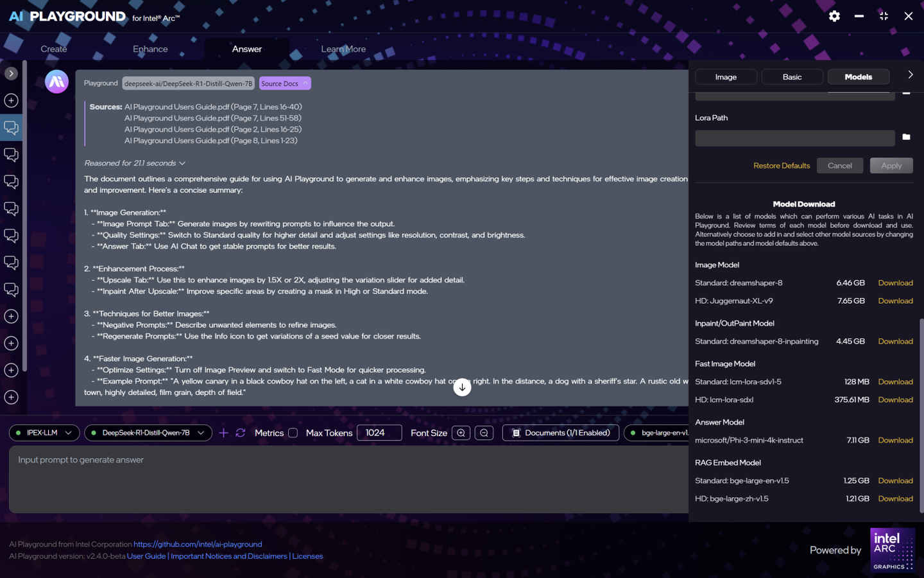Click the Max Tokens input field

point(379,433)
